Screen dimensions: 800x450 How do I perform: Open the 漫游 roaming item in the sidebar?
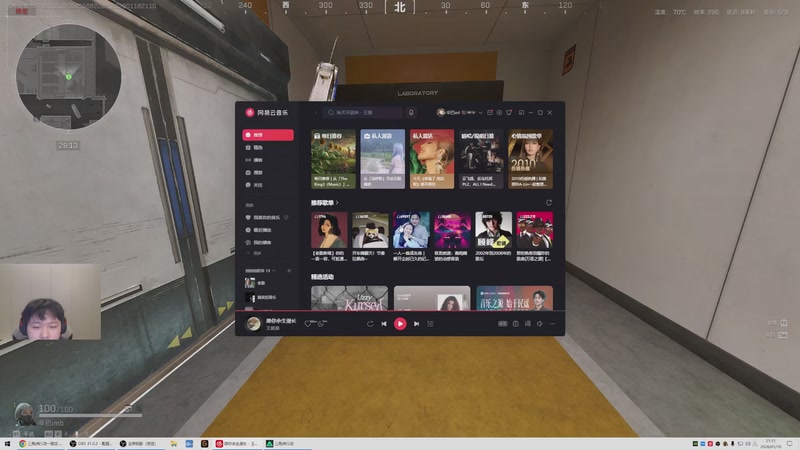point(268,172)
